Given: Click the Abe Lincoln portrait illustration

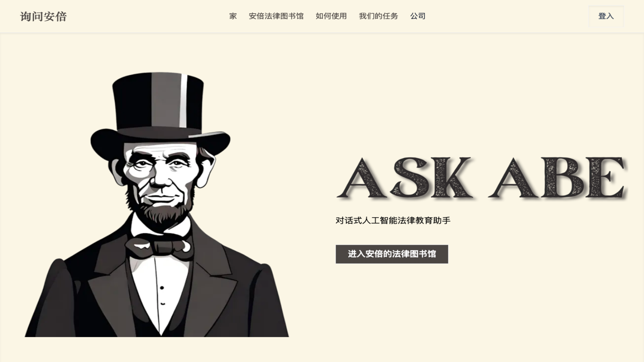Looking at the screenshot, I should pyautogui.click(x=157, y=204).
